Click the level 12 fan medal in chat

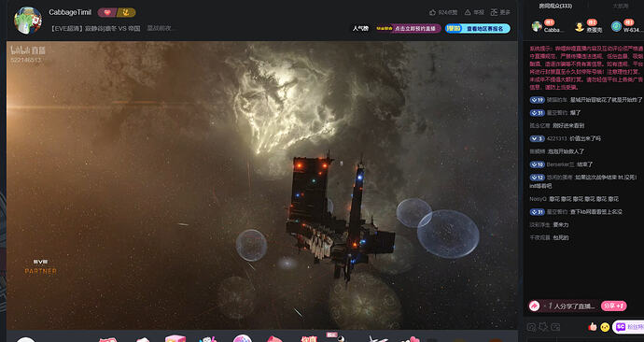coord(538,178)
